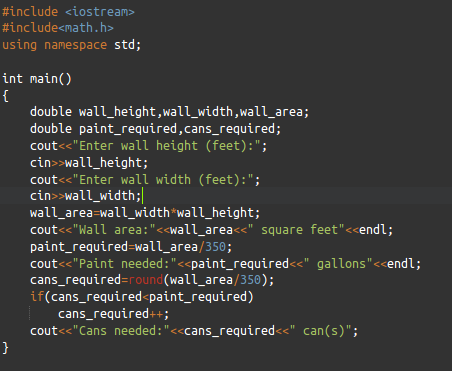Click the 'Enter wall width (feet):' cout line

click(145, 180)
